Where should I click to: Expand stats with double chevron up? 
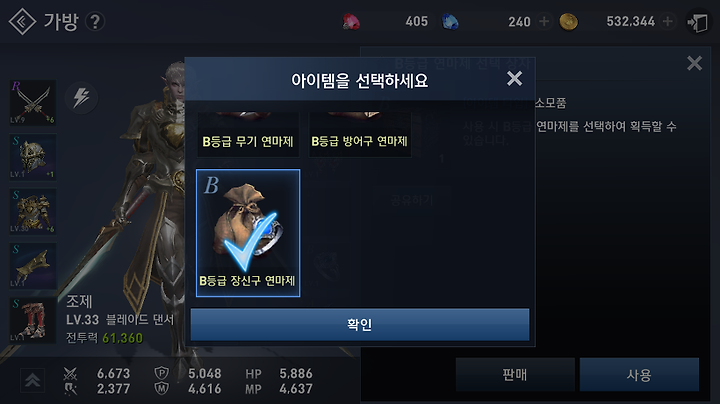(32, 381)
